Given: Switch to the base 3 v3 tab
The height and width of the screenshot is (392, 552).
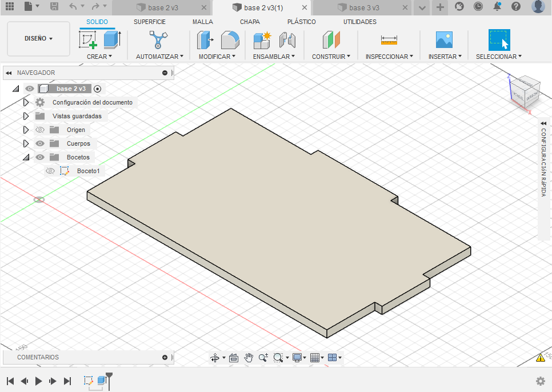Looking at the screenshot, I should [x=364, y=8].
